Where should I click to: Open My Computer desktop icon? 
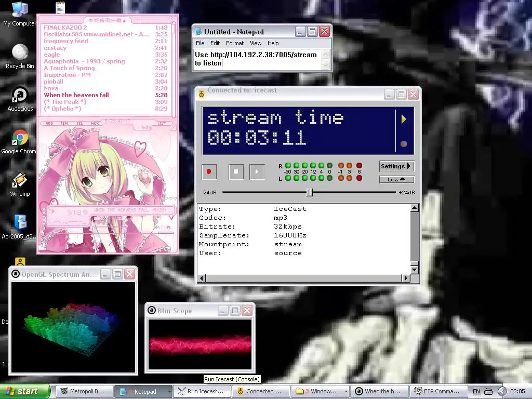coord(20,14)
